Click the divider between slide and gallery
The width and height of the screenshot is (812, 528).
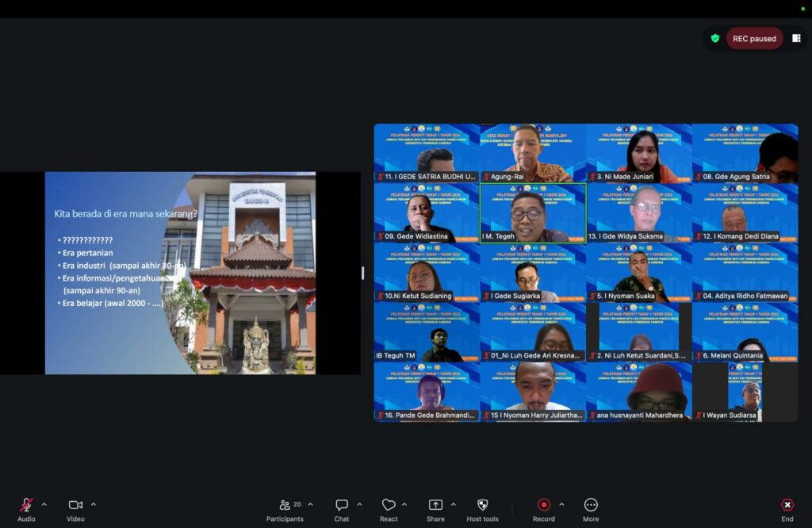coord(363,273)
